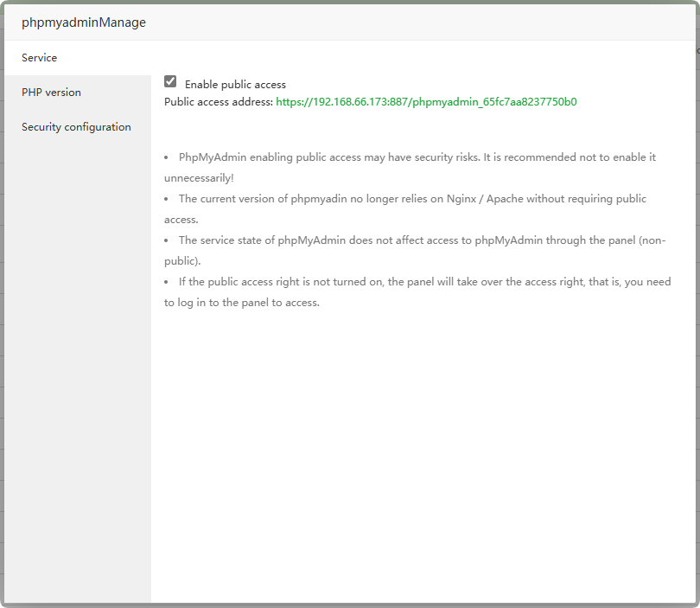Switch to the PHP version tab
Viewport: 700px width, 608px height.
78,93
